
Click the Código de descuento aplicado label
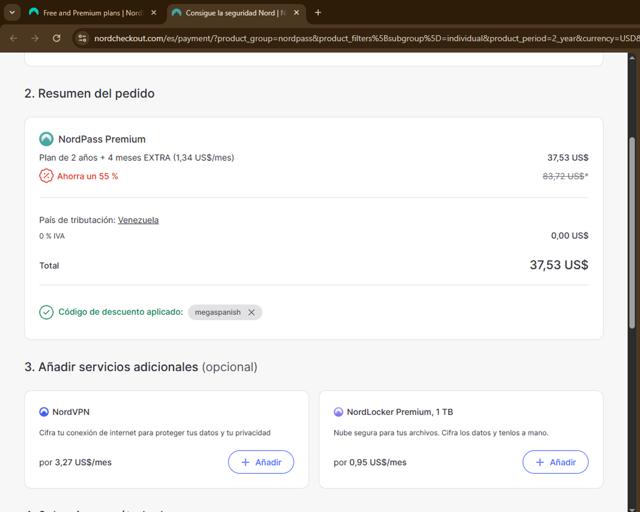pos(121,312)
